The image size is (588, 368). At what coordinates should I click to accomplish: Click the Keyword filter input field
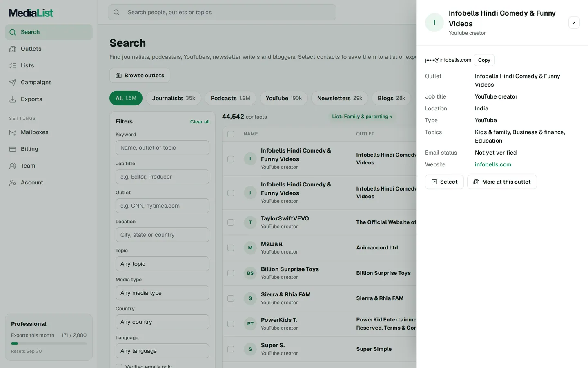coord(163,148)
